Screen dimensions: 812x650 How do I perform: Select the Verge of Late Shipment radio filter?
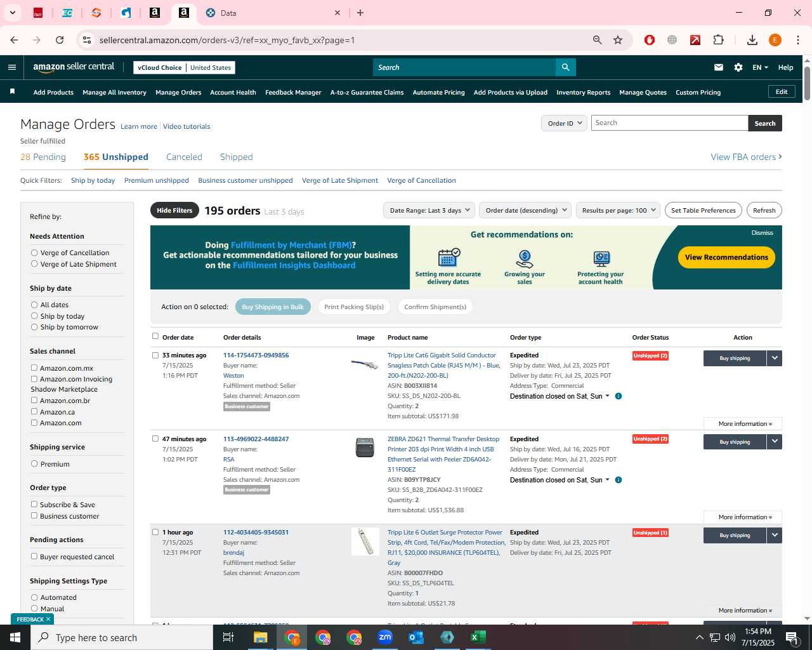34,264
